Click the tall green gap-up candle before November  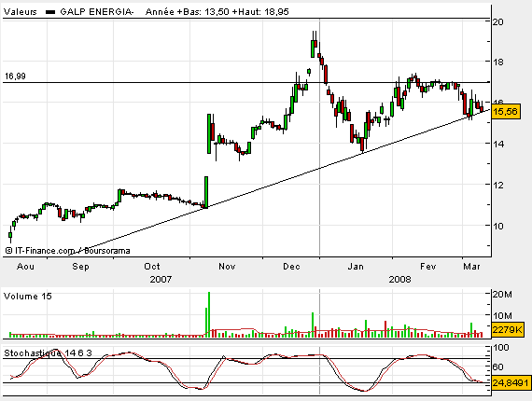[x=209, y=133]
